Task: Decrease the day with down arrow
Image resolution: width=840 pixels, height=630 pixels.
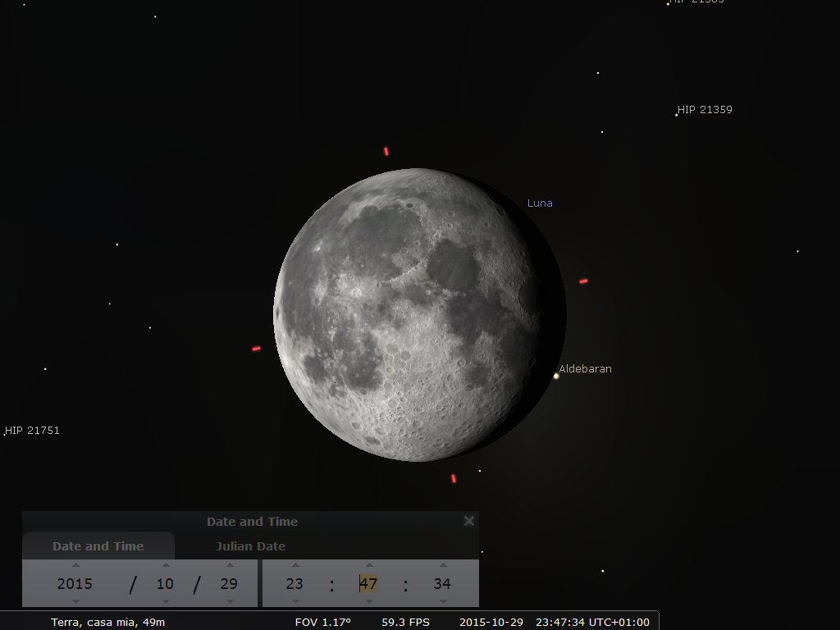Action: 230,601
